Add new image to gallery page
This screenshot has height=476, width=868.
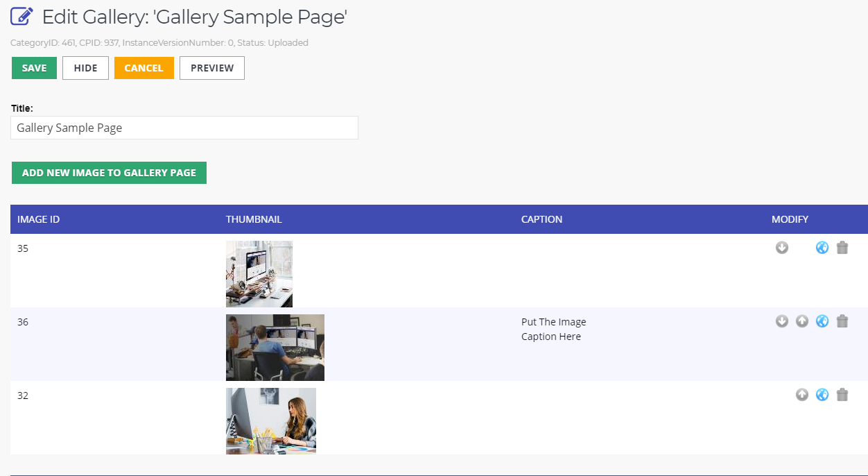[x=109, y=173]
